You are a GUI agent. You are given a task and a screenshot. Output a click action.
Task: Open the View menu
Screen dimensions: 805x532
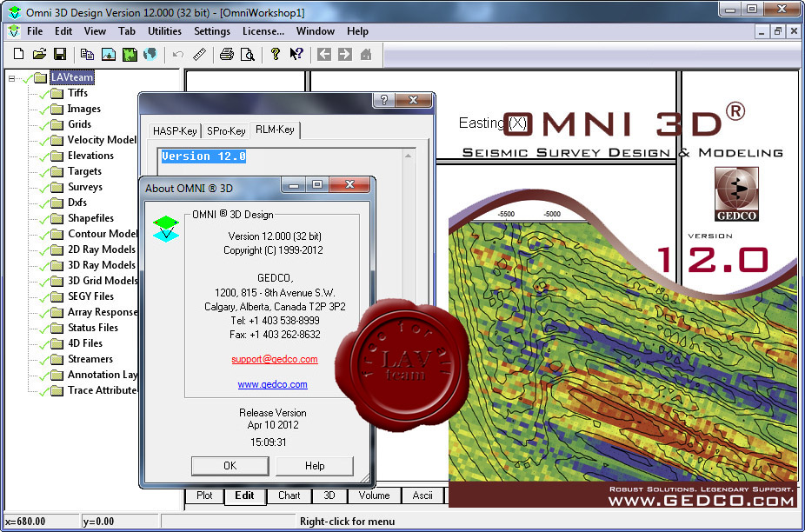pyautogui.click(x=95, y=31)
